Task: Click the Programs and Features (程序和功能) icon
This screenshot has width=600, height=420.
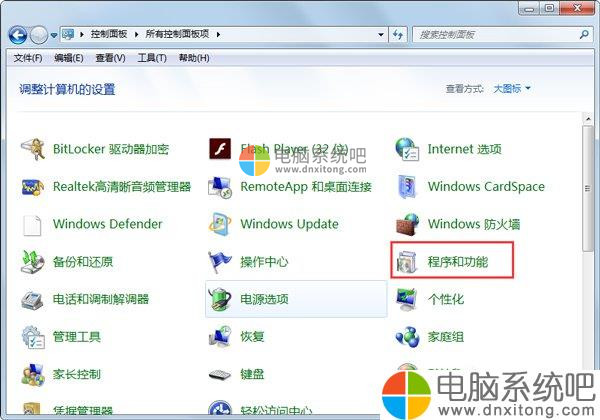Action: [x=407, y=262]
